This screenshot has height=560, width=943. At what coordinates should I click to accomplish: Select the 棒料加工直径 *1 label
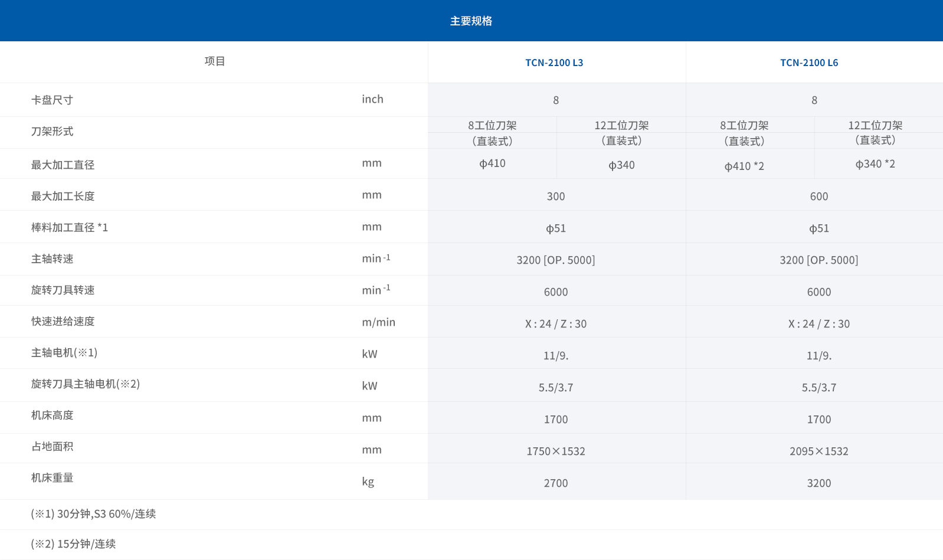[x=70, y=228]
